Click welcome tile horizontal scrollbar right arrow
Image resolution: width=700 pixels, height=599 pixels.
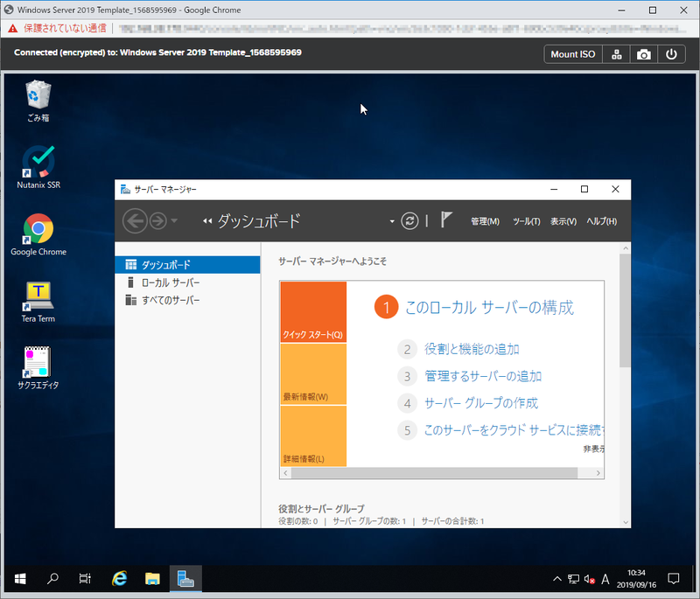[598, 473]
